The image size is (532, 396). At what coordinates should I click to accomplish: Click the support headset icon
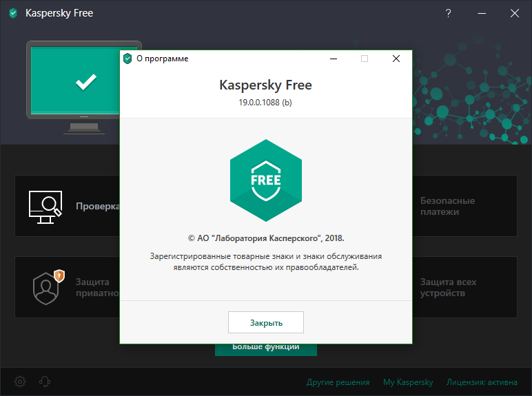click(x=45, y=382)
